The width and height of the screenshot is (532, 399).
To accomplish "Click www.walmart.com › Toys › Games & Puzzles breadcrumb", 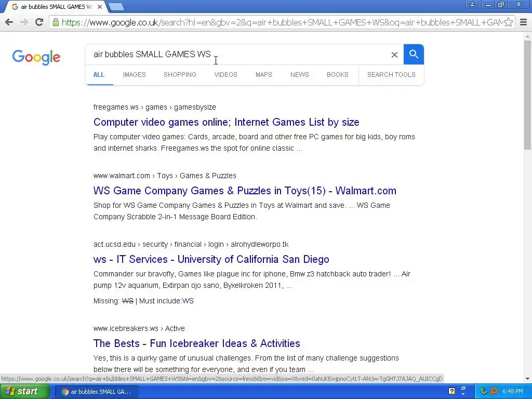I will (165, 176).
